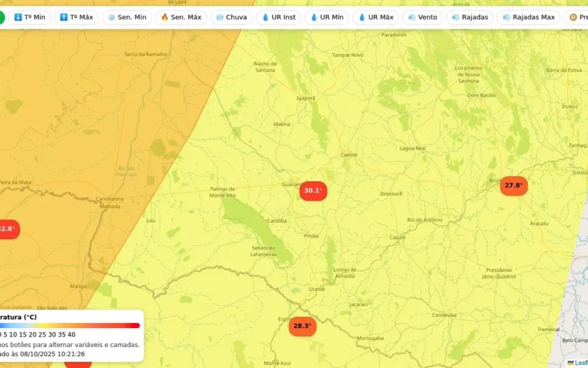Switch to Sen. Máx layer

(181, 18)
